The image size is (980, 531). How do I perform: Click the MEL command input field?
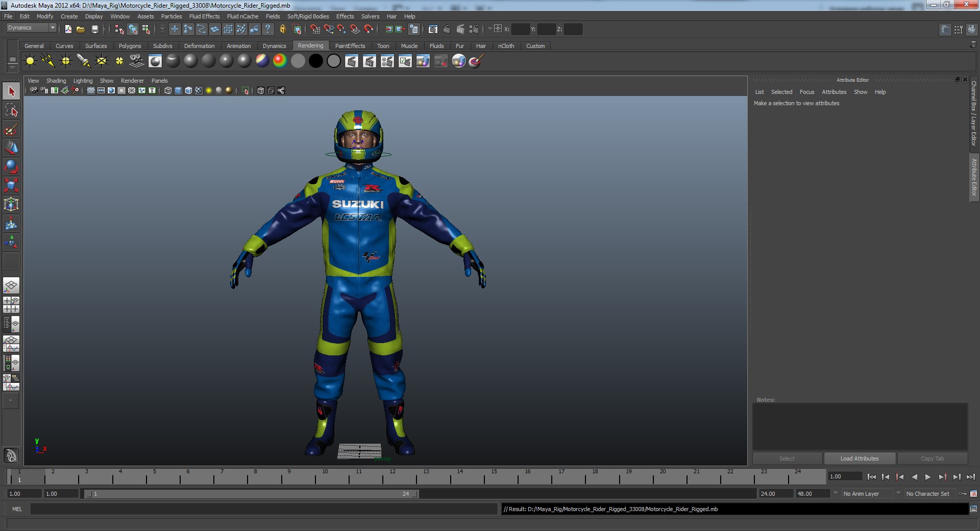coord(263,509)
